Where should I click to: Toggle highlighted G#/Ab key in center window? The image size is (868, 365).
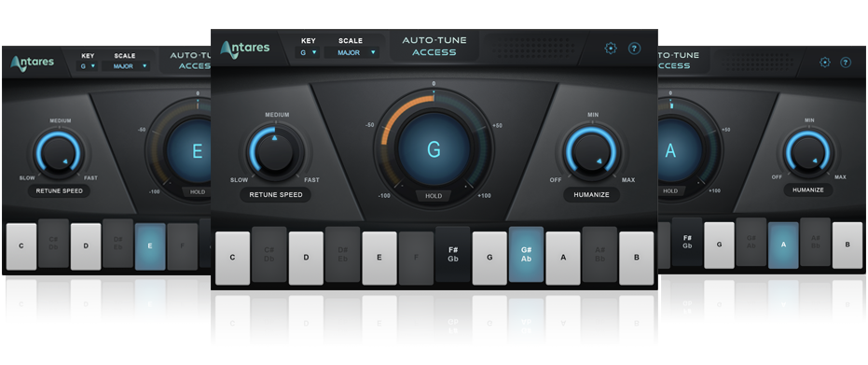(526, 254)
